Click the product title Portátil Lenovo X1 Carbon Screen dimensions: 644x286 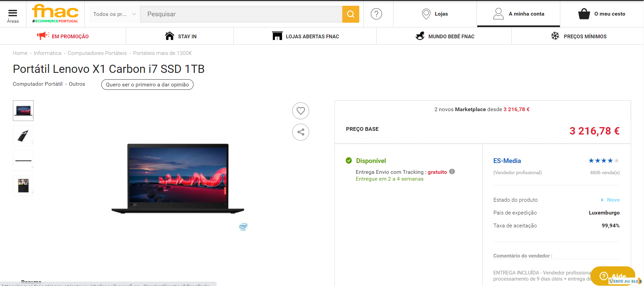coord(108,69)
